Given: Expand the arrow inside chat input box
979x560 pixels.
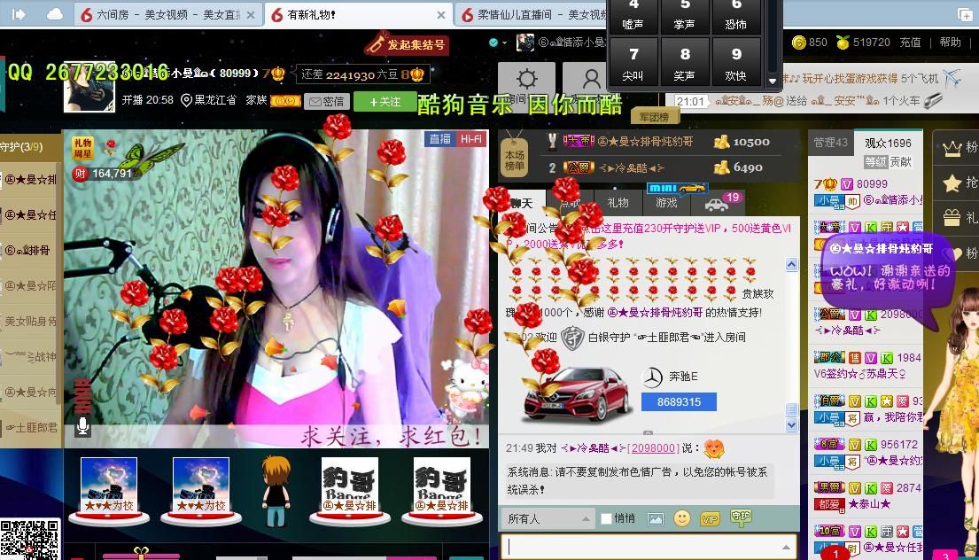Looking at the screenshot, I should [786, 548].
